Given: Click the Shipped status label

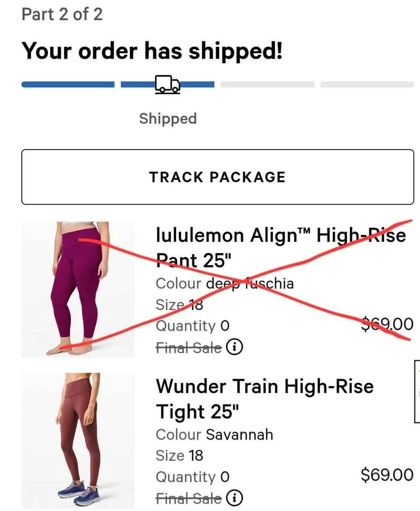Looking at the screenshot, I should [168, 119].
